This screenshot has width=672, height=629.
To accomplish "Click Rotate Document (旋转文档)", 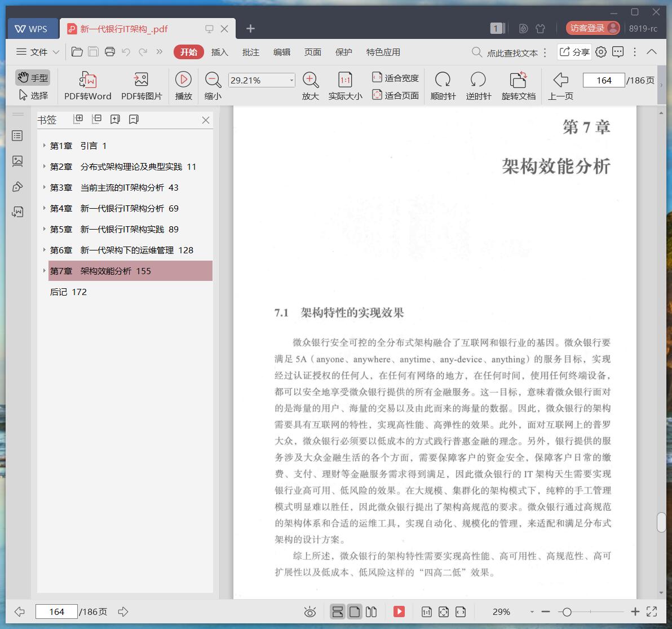I will pos(518,86).
